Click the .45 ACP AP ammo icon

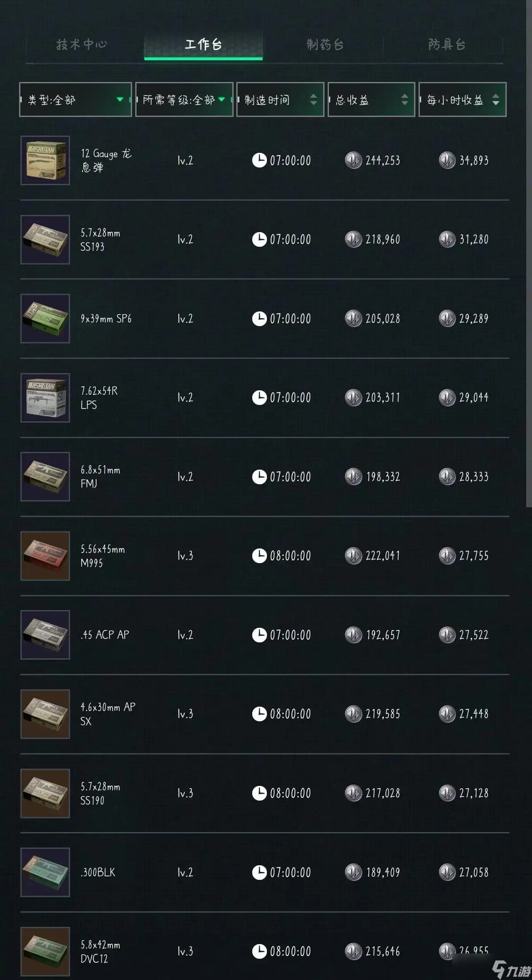click(x=45, y=635)
